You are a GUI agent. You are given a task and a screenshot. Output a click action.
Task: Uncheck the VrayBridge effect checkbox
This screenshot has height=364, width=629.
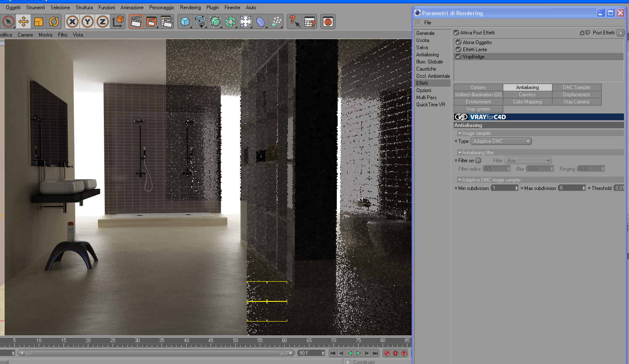pyautogui.click(x=459, y=57)
